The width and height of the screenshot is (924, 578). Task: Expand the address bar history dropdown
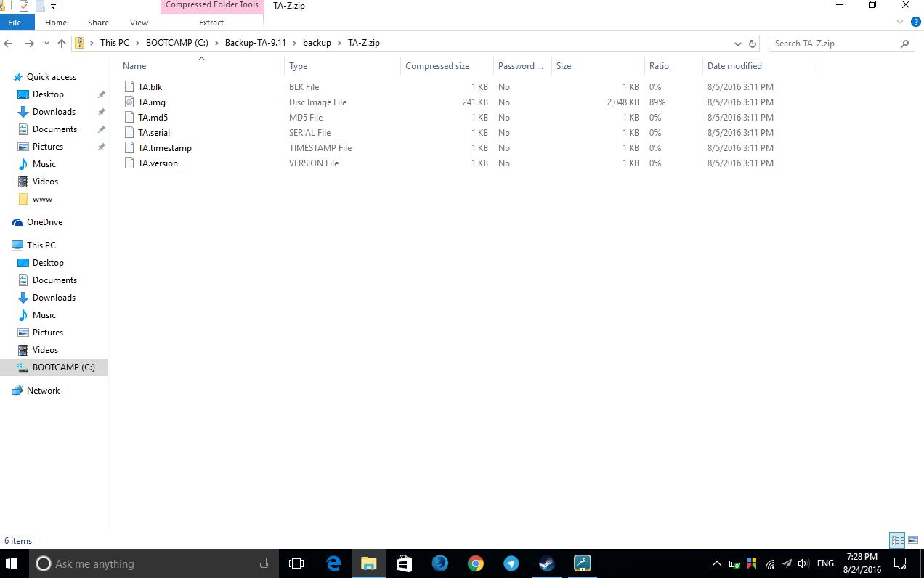click(738, 44)
